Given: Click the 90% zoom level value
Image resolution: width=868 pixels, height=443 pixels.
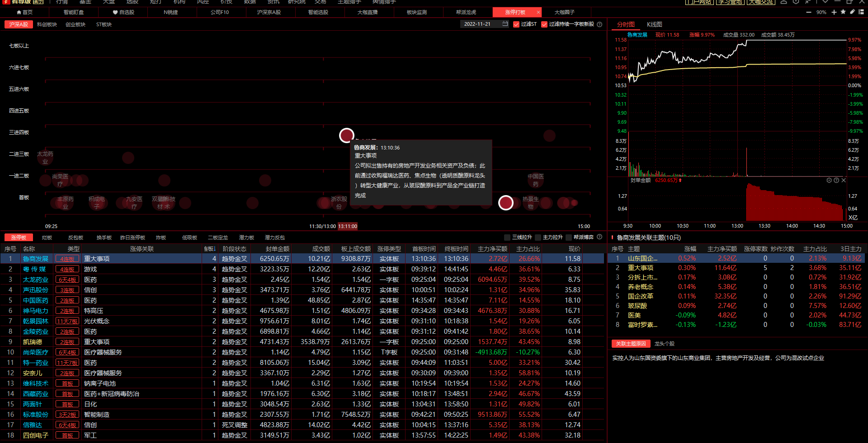Looking at the screenshot, I should coord(821,12).
